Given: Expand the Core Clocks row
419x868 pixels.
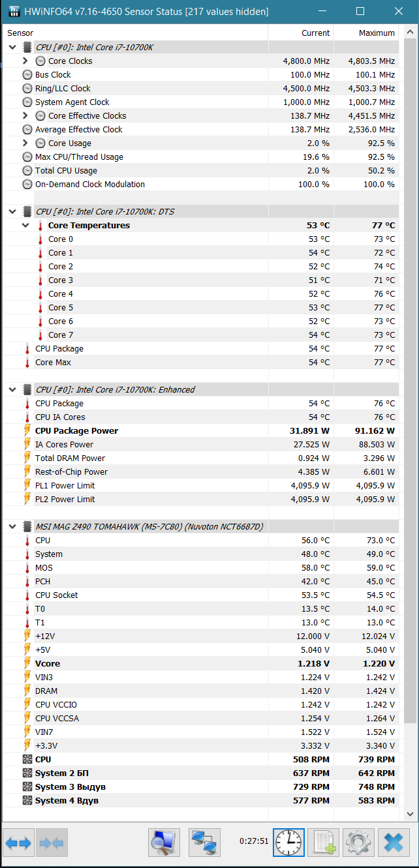Looking at the screenshot, I should pos(25,61).
